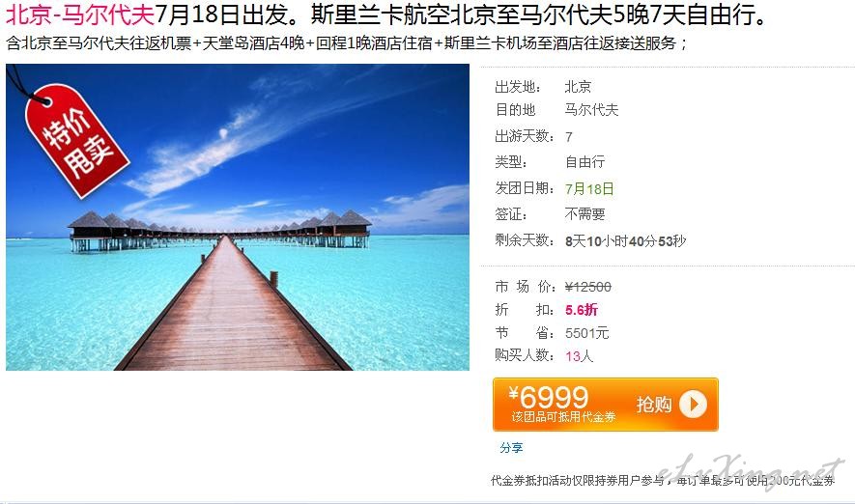Screen dimensions: 855x504
Task: Click the 自由行 trip type value
Action: tap(585, 162)
